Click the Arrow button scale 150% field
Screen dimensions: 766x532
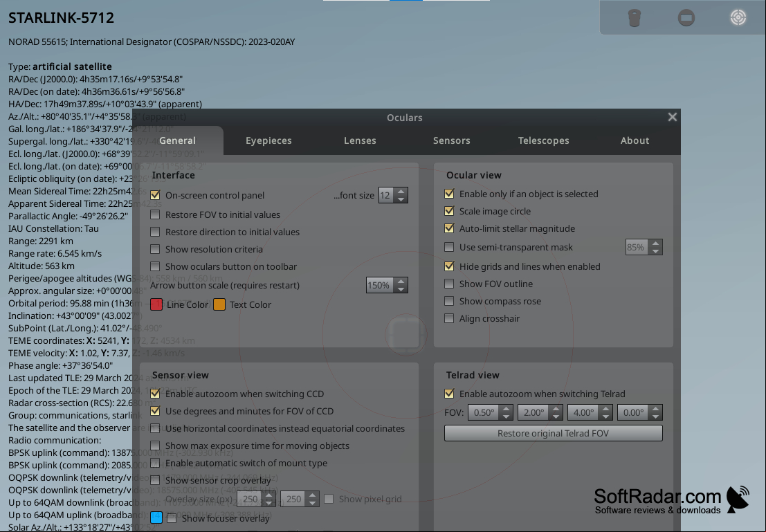coord(381,285)
